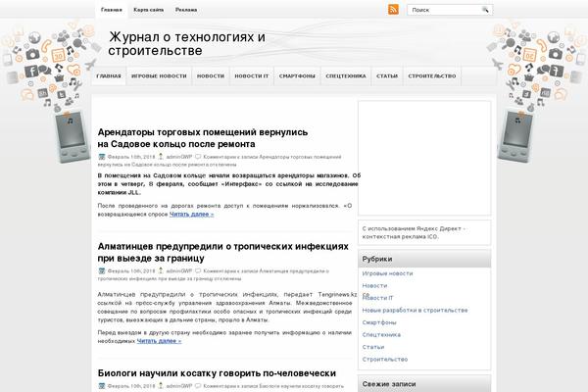Click the Свежие записи sidebar heading
Viewport: 588px width, 392px height.
[389, 384]
